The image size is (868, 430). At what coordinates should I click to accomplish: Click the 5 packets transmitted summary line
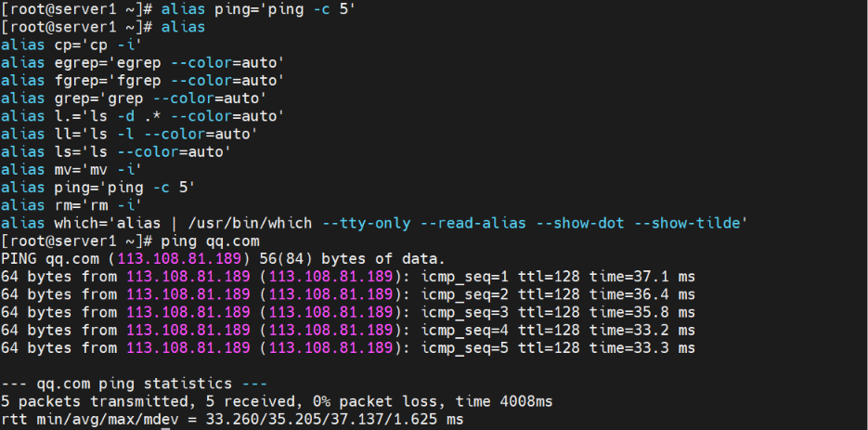[277, 401]
